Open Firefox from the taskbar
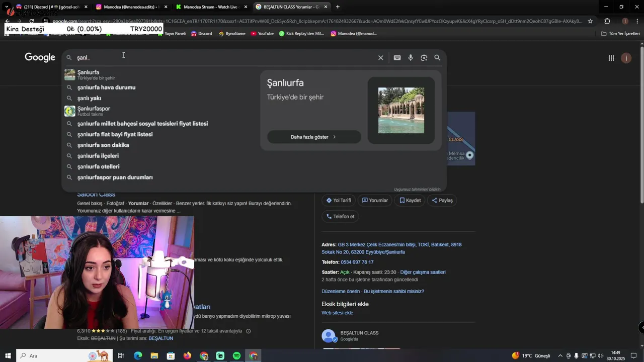This screenshot has width=644, height=362. tap(187, 356)
